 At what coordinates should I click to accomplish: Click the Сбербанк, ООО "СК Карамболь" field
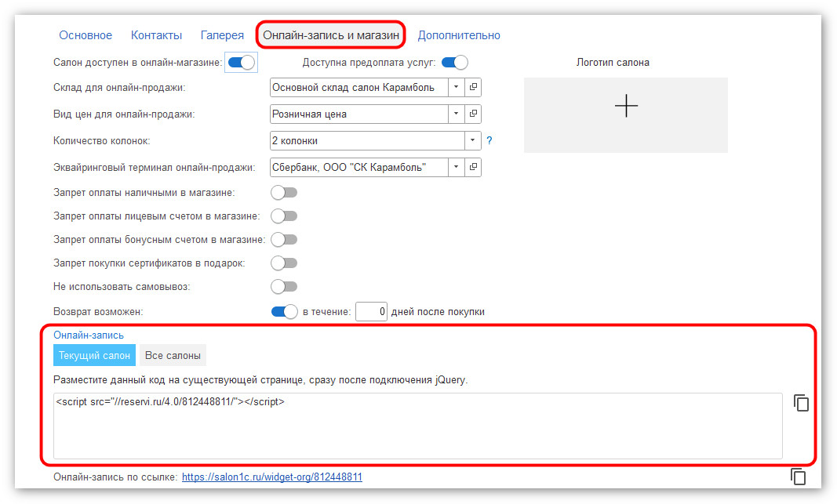(x=358, y=167)
